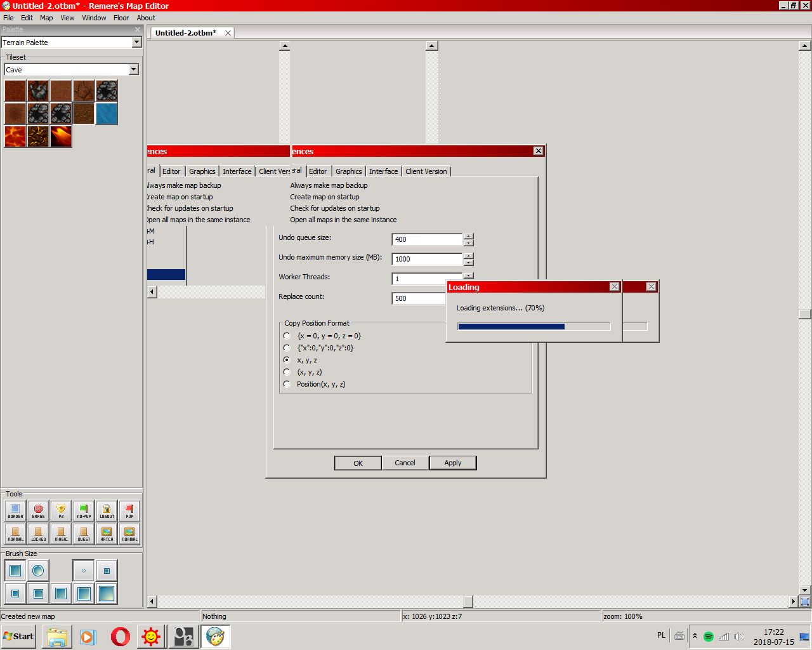Open the About menu
The width and height of the screenshot is (812, 650).
(146, 18)
